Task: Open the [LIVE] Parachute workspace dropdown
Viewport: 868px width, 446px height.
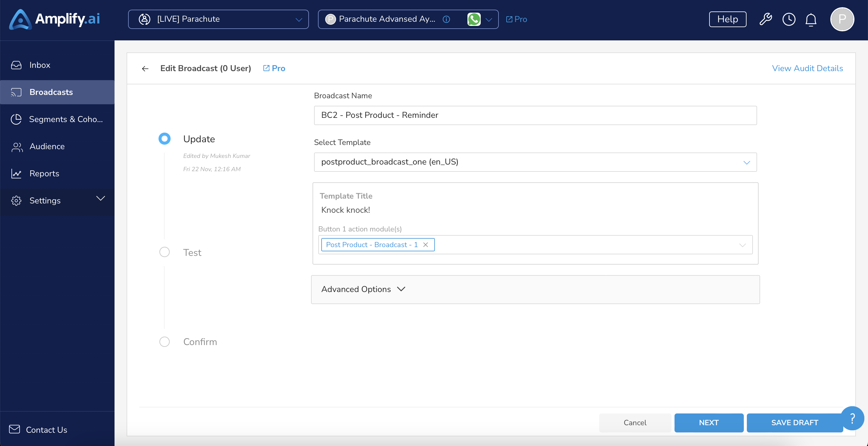Action: (x=218, y=19)
